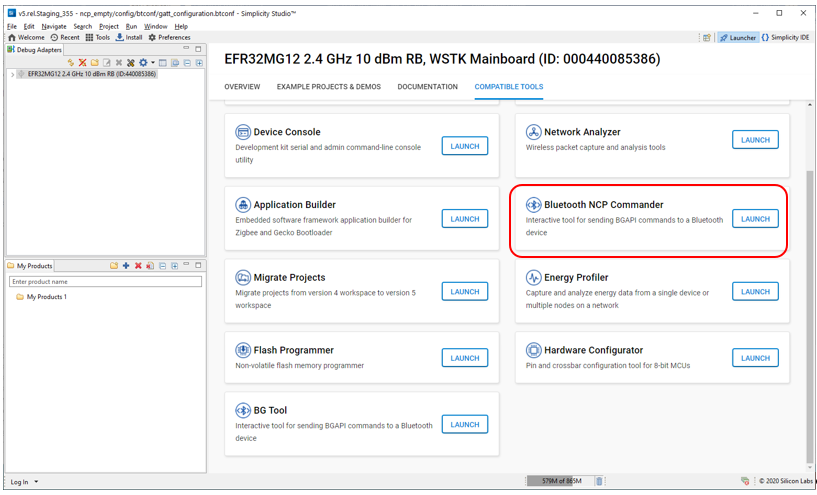Collapse all in My Products panel
Viewport: 817px width, 495px height.
click(163, 266)
